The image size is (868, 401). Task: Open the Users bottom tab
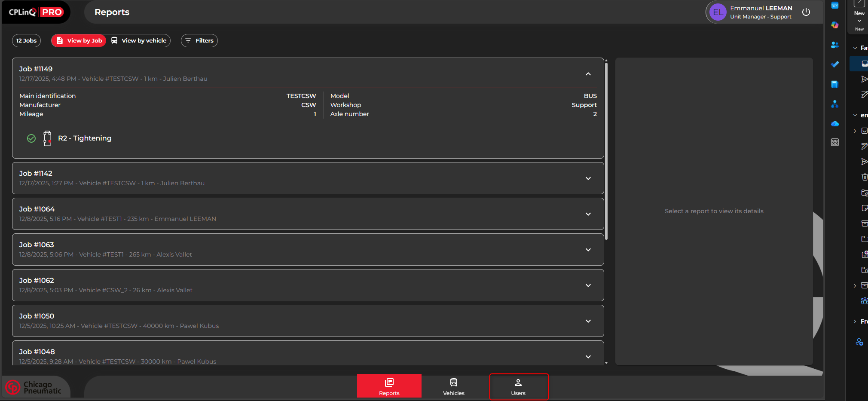click(x=519, y=387)
